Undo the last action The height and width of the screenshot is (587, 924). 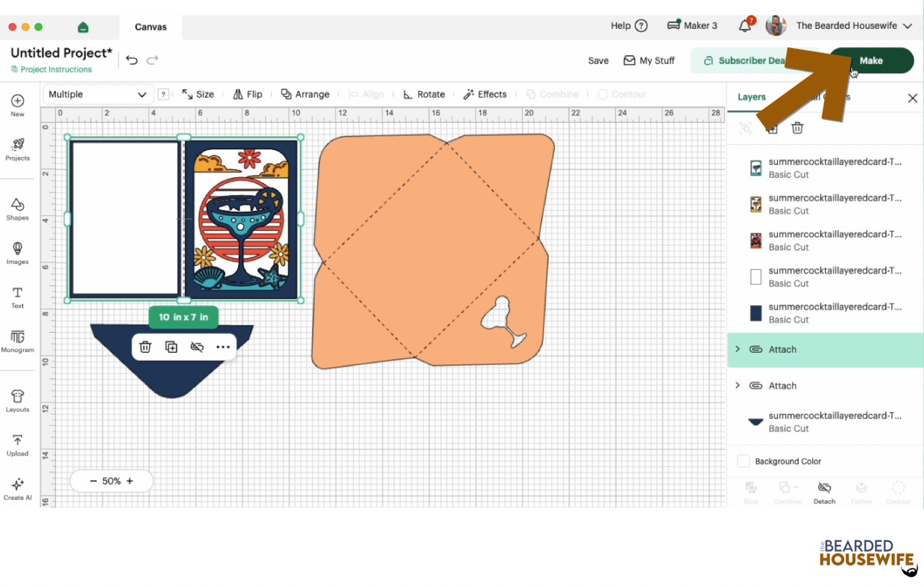[x=132, y=60]
